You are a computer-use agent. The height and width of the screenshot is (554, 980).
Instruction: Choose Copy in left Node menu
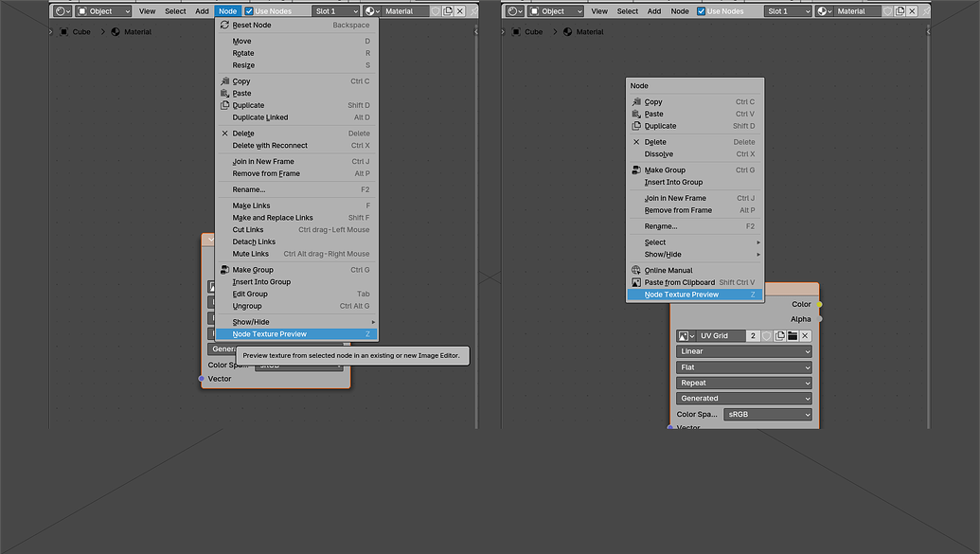coord(296,81)
